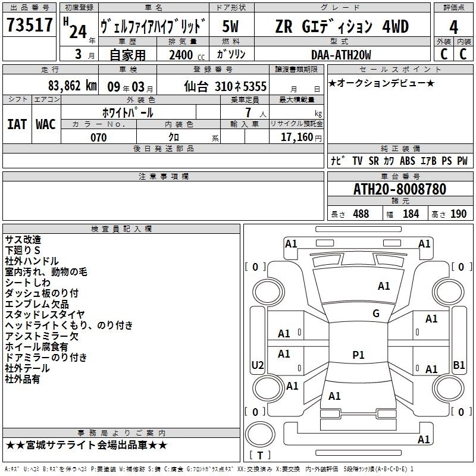Select the B1 damage marker beside the wheel
476x476 pixels.
(x=459, y=365)
